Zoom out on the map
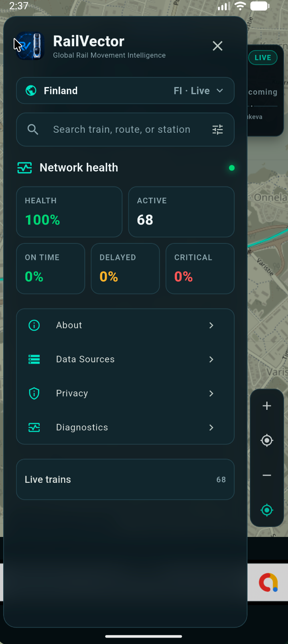The width and height of the screenshot is (288, 644). 267,476
